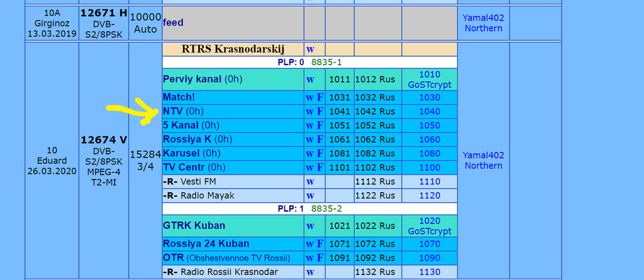Click the W icon in Perviy kanal row
Image resolution: width=644 pixels, height=280 pixels.
tap(310, 80)
